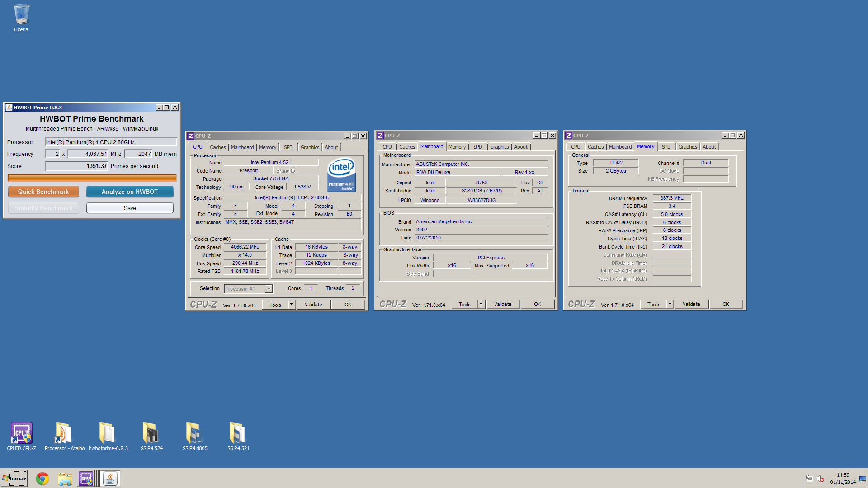The width and height of the screenshot is (868, 488).
Task: Open the Graphics tab in first CPU-Z
Action: (x=310, y=147)
